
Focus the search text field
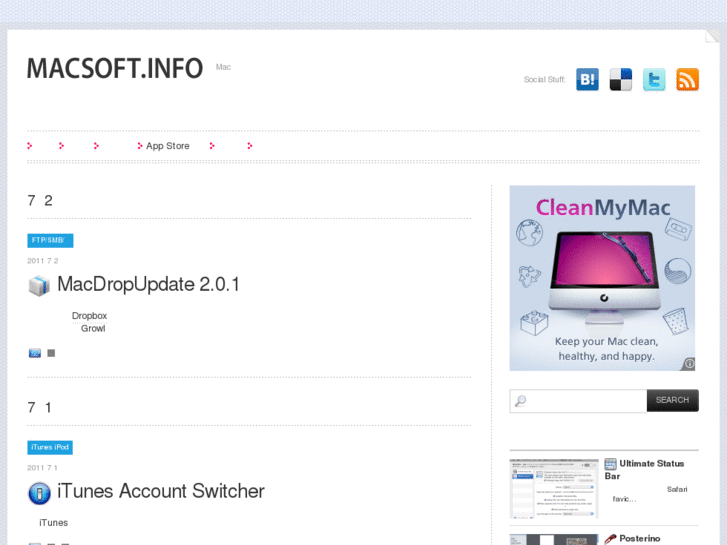coord(578,401)
